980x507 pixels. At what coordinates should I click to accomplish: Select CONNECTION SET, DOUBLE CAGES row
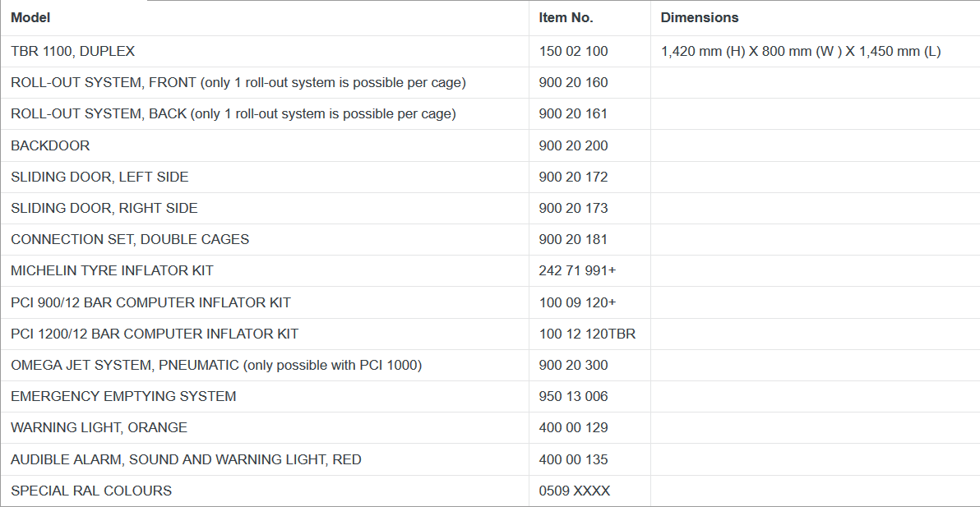tap(130, 239)
